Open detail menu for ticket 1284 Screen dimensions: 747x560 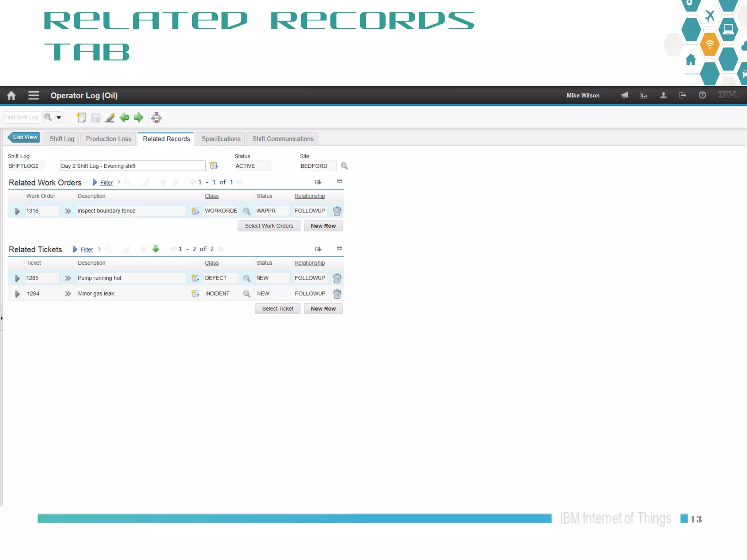click(68, 294)
